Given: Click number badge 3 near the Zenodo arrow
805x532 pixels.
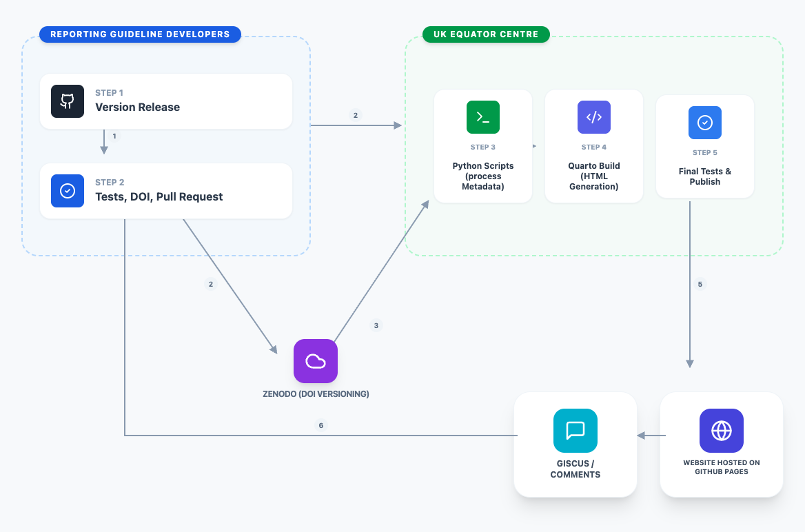Looking at the screenshot, I should [376, 325].
